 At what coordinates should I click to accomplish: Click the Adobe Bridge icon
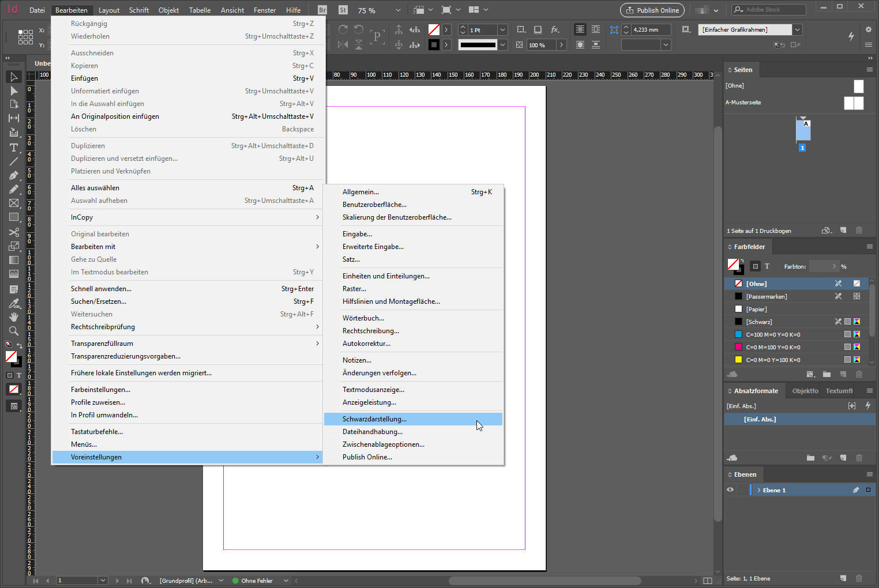click(x=322, y=10)
